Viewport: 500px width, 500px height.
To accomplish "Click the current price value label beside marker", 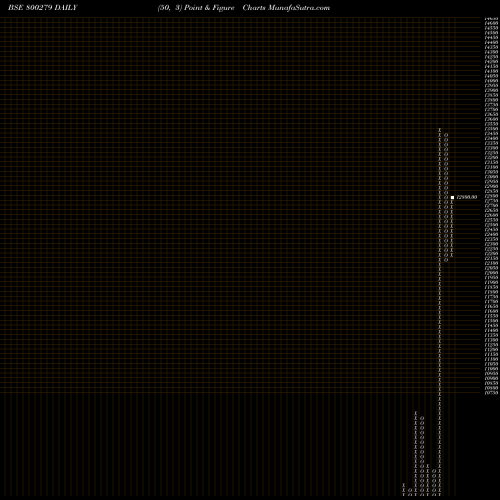I will 467,197.
